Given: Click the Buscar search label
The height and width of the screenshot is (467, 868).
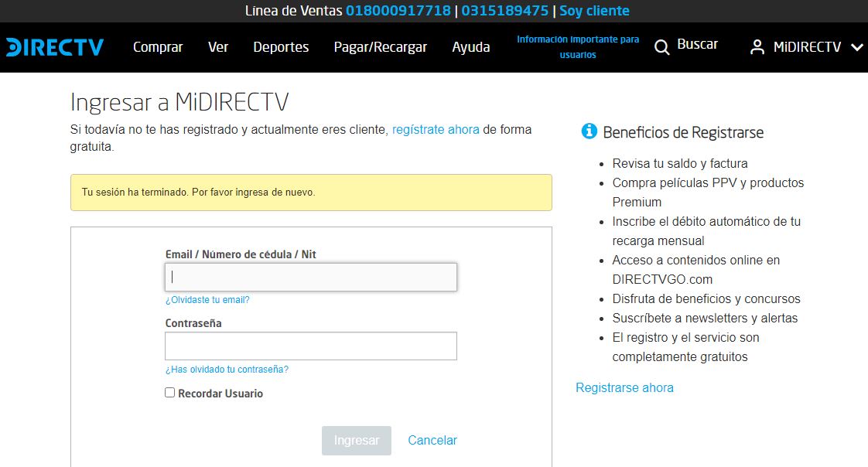Looking at the screenshot, I should pos(698,44).
